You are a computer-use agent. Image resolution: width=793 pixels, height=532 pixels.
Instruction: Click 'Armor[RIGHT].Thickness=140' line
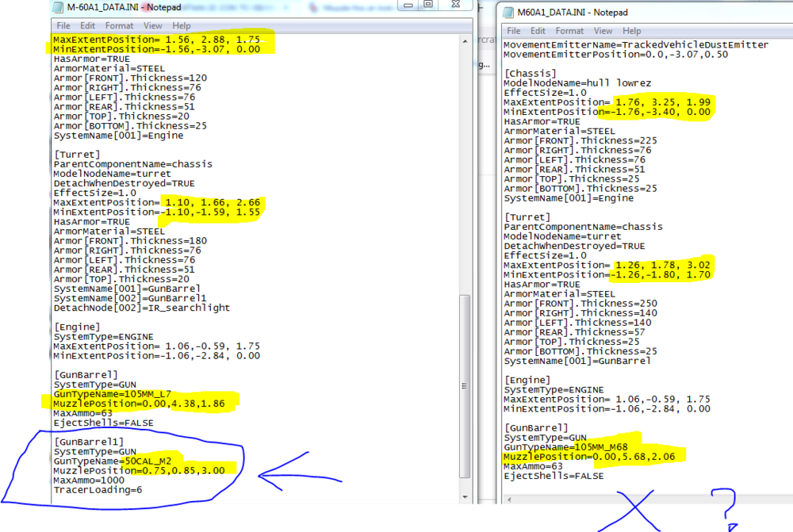[580, 313]
